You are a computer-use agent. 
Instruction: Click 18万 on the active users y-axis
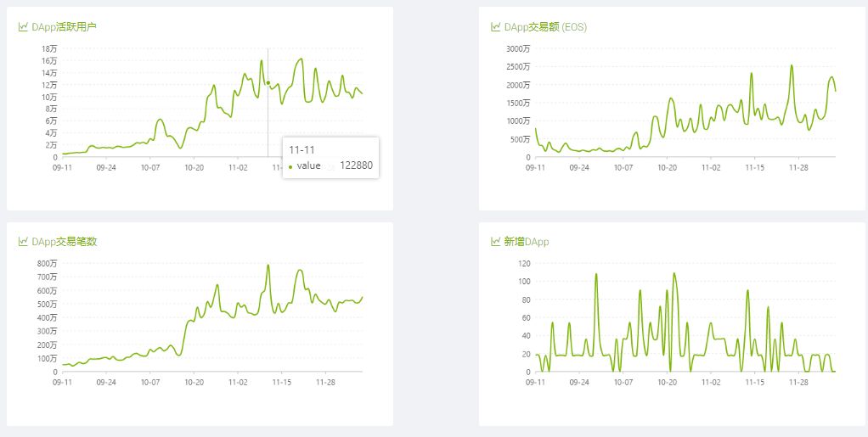point(50,48)
